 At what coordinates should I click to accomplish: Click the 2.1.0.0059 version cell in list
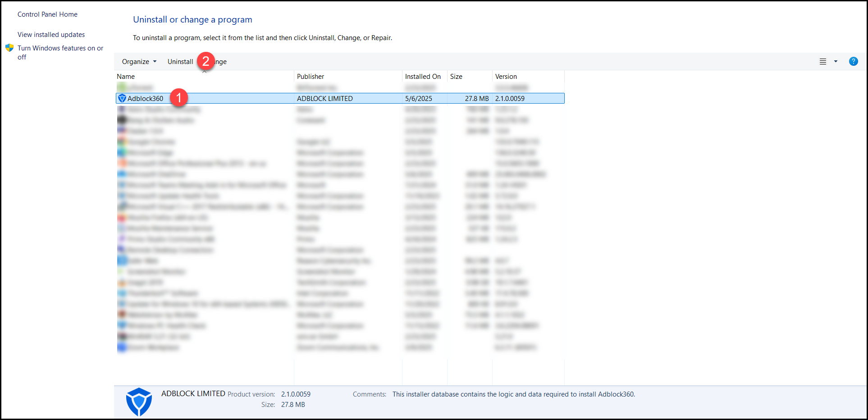(x=510, y=98)
